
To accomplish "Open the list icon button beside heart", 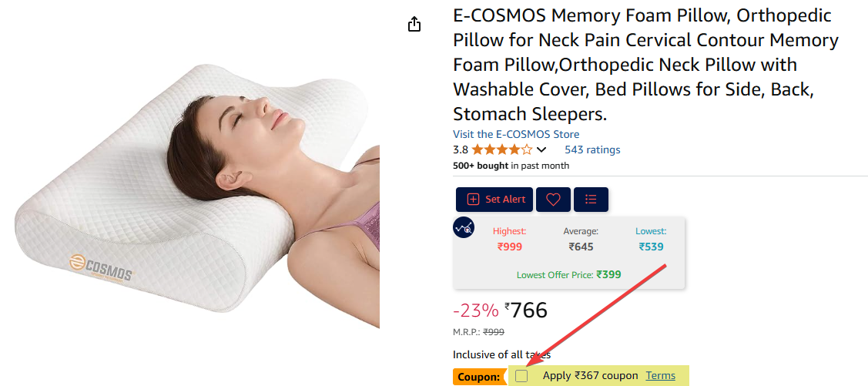I will [591, 200].
